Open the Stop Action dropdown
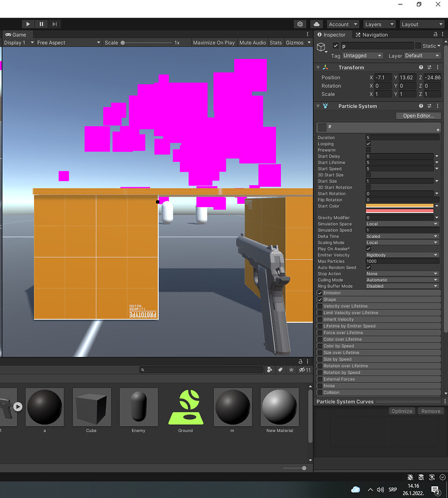448x498 pixels. 402,273
